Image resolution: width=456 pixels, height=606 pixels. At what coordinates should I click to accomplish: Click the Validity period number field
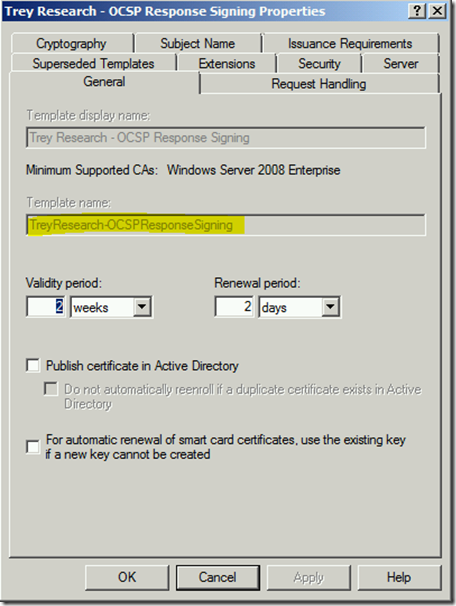point(46,307)
